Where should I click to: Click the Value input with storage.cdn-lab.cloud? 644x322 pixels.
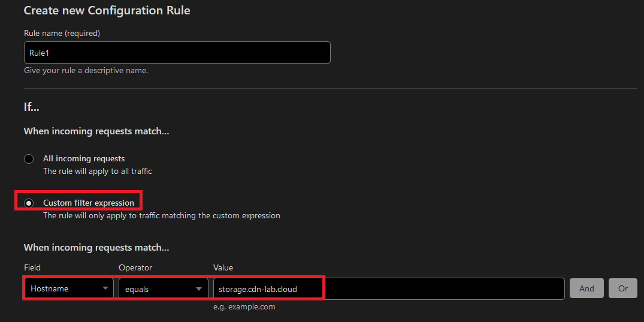388,288
